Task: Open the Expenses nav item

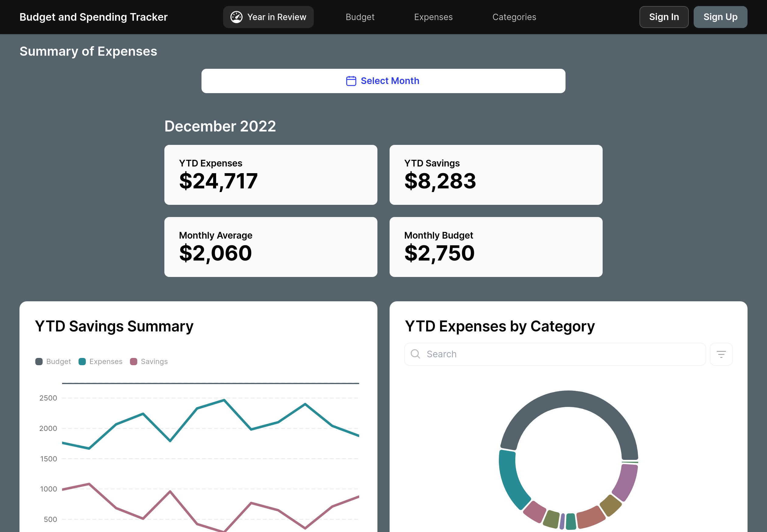Action: click(433, 17)
